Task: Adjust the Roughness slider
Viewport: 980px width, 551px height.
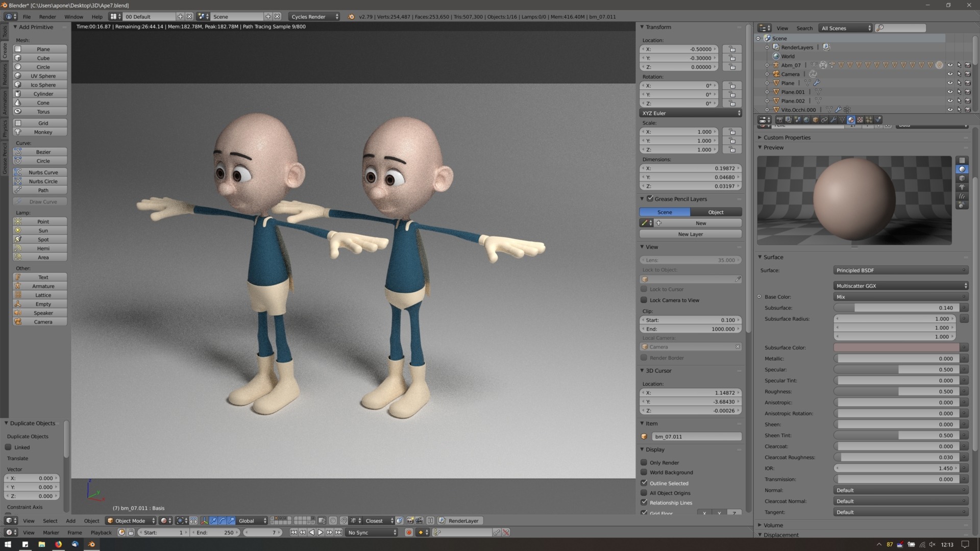Action: pyautogui.click(x=896, y=391)
